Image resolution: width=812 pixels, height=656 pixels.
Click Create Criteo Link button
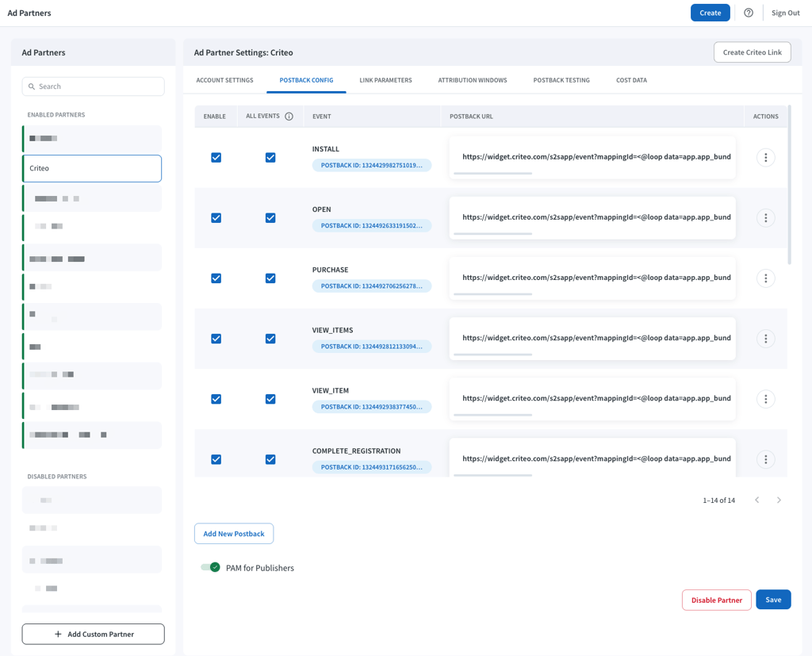coord(752,52)
